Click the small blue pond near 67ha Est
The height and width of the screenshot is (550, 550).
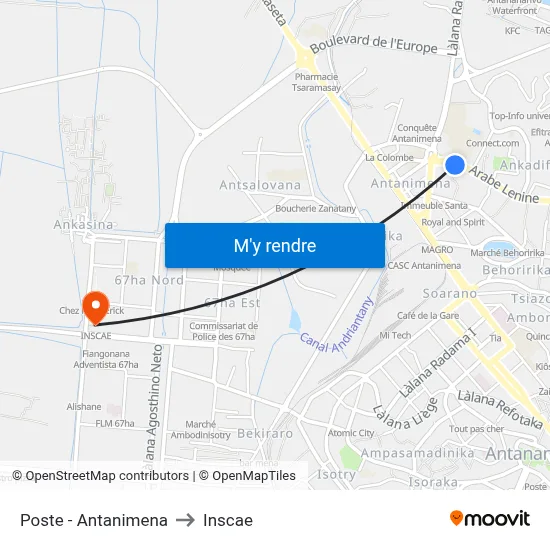pos(295,320)
